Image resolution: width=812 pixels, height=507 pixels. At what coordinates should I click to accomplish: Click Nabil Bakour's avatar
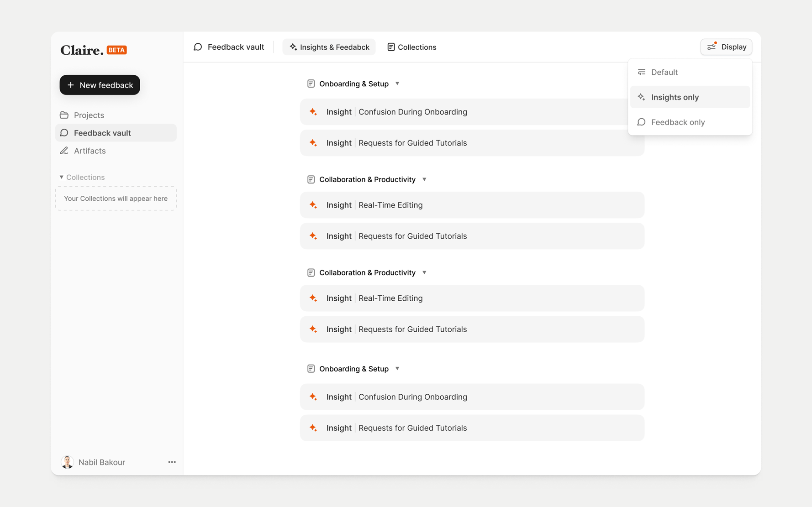point(68,462)
